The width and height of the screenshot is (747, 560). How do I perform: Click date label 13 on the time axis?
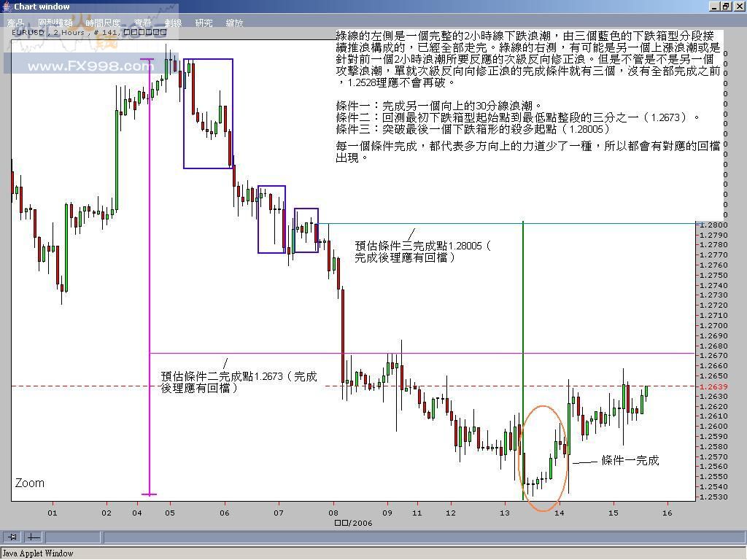505,513
